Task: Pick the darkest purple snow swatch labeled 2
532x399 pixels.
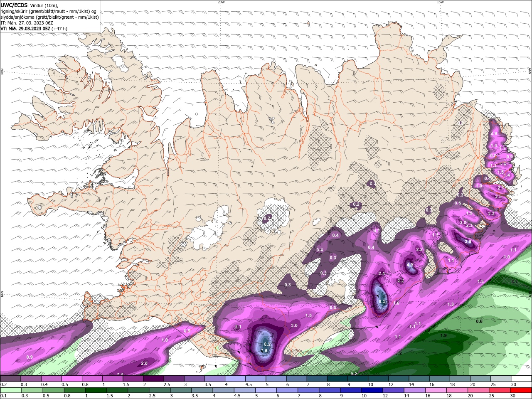Action: tap(153, 379)
